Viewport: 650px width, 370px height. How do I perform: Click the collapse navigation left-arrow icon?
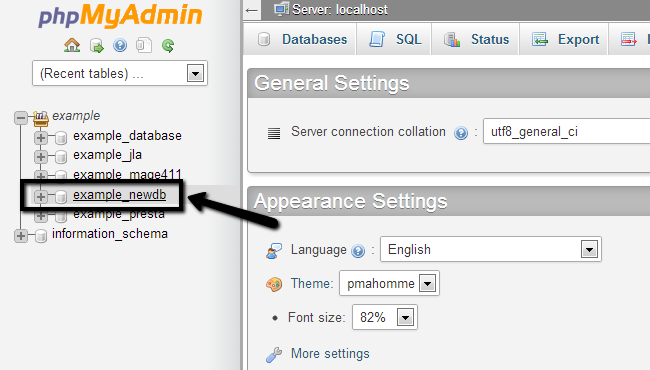point(252,10)
